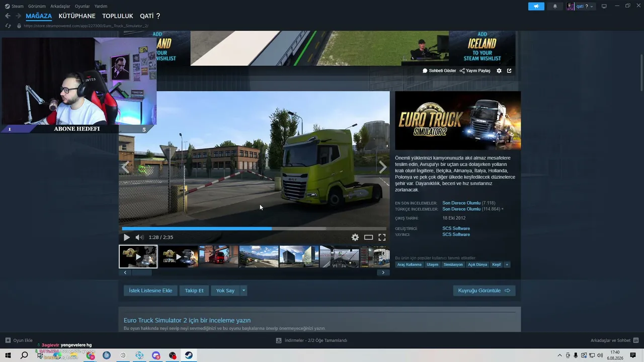Go back with the Steam back arrow
The image size is (644, 362).
8,16
